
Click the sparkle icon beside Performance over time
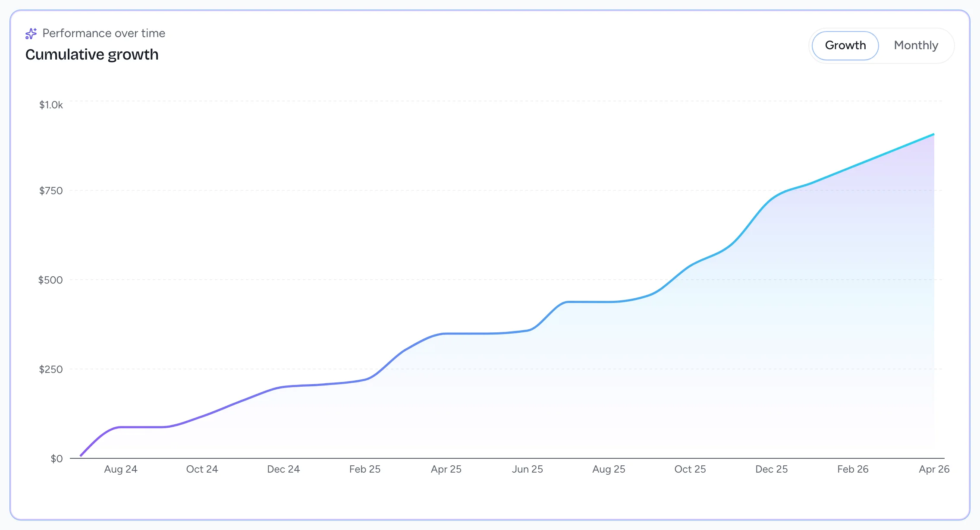click(x=31, y=33)
